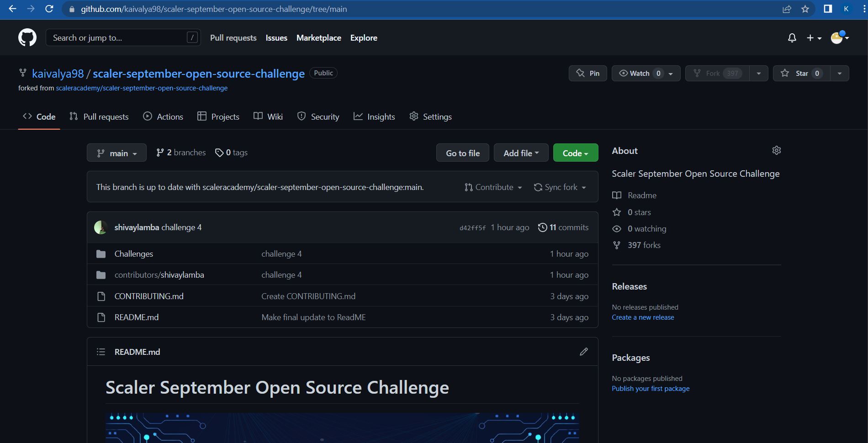Screen dimensions: 868x443
Task: Focus the Search or jump to field
Action: 123,37
